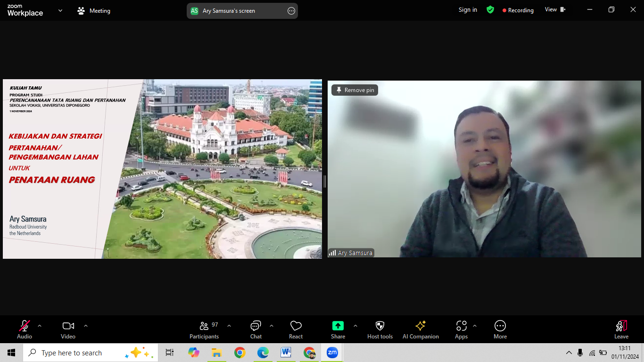
Task: Open the View layout menu
Action: click(555, 10)
